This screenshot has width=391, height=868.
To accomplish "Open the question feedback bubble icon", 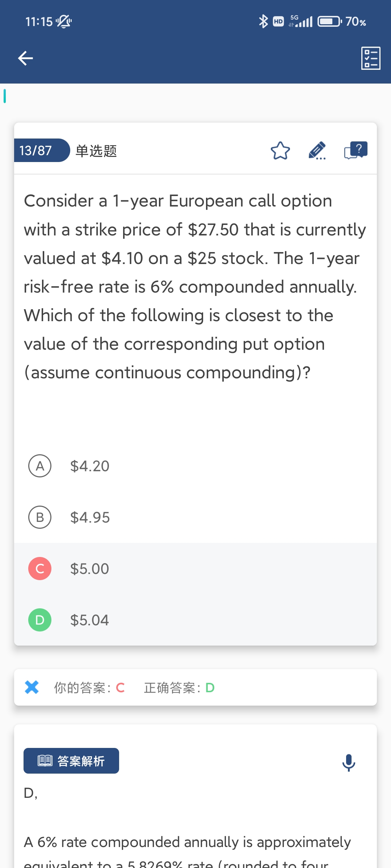I will point(356,150).
